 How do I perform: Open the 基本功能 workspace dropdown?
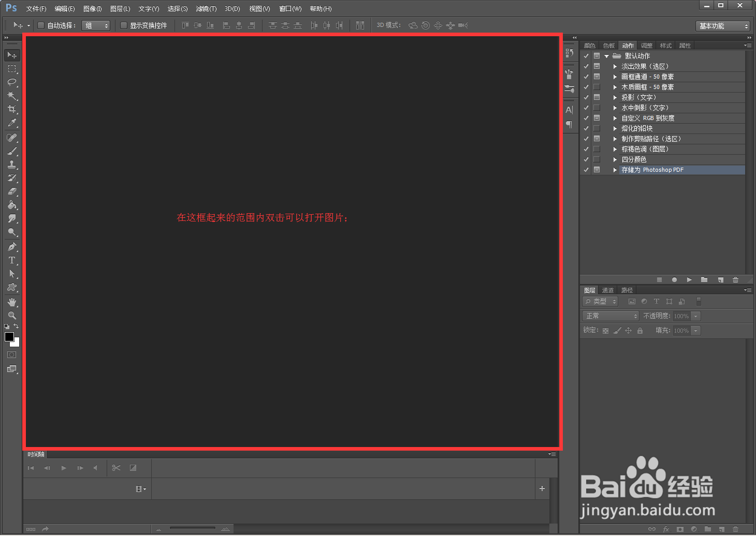[x=723, y=26]
